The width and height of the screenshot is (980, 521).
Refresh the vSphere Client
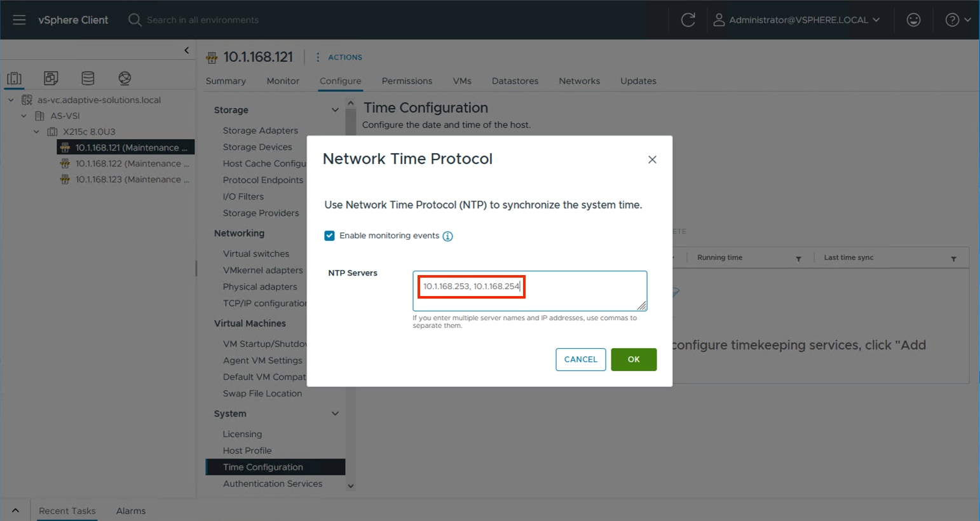click(x=688, y=20)
